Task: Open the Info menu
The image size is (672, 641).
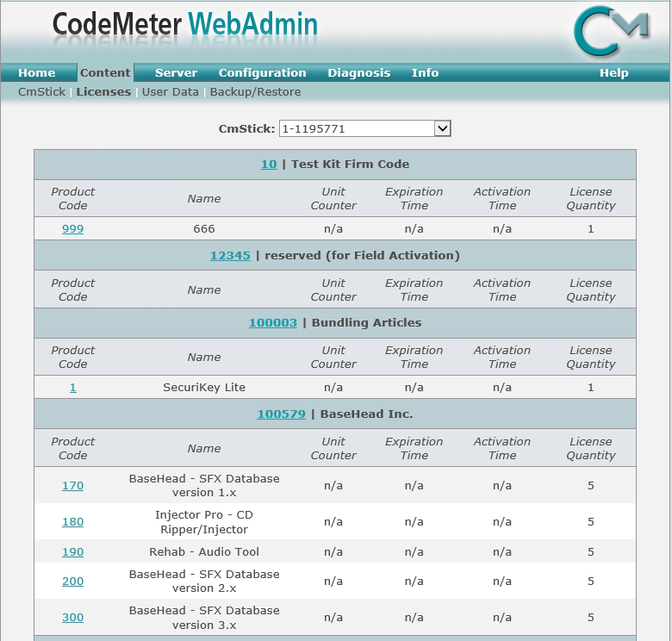Action: click(x=425, y=72)
